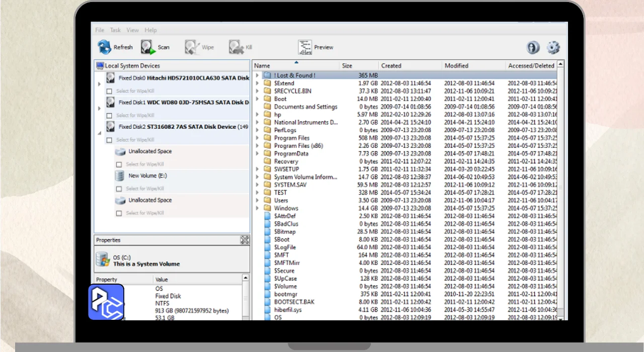Tick Wipe/Kill checkbox under Fixed Disk1

click(x=110, y=116)
